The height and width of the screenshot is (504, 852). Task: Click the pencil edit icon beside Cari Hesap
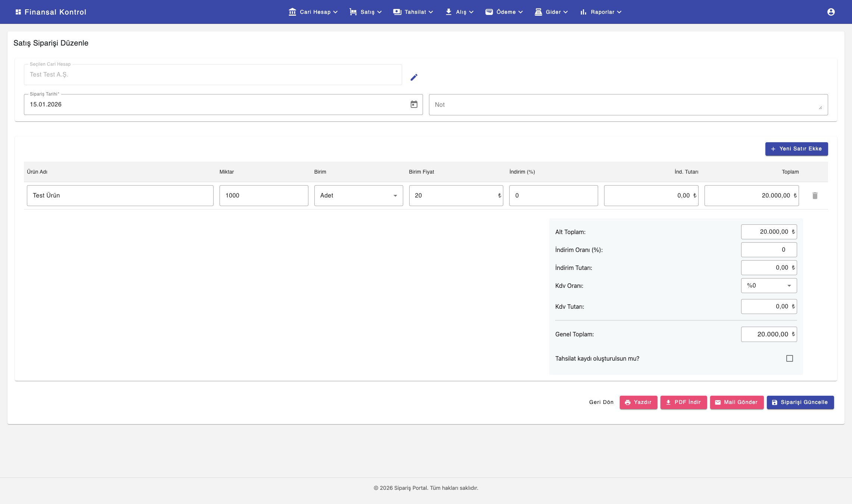[414, 77]
